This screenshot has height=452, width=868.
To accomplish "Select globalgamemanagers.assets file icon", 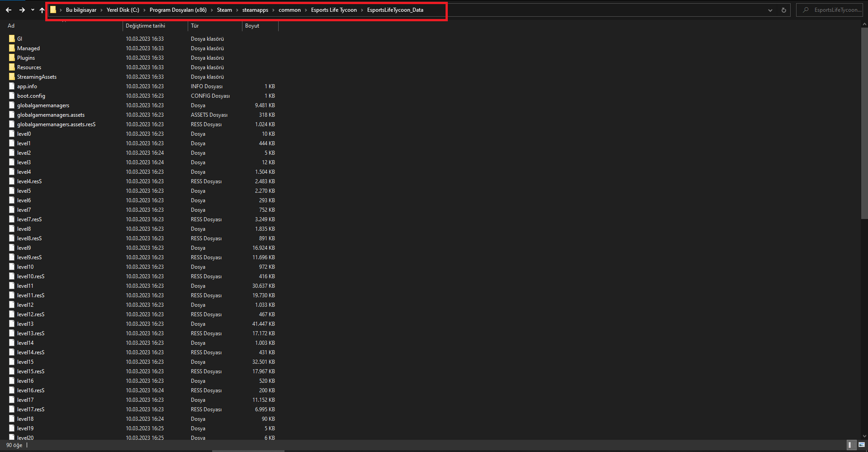I will pos(12,114).
